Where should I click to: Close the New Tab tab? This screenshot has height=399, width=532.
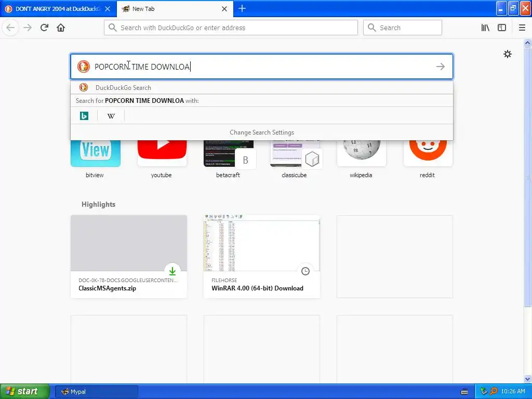[x=224, y=9]
